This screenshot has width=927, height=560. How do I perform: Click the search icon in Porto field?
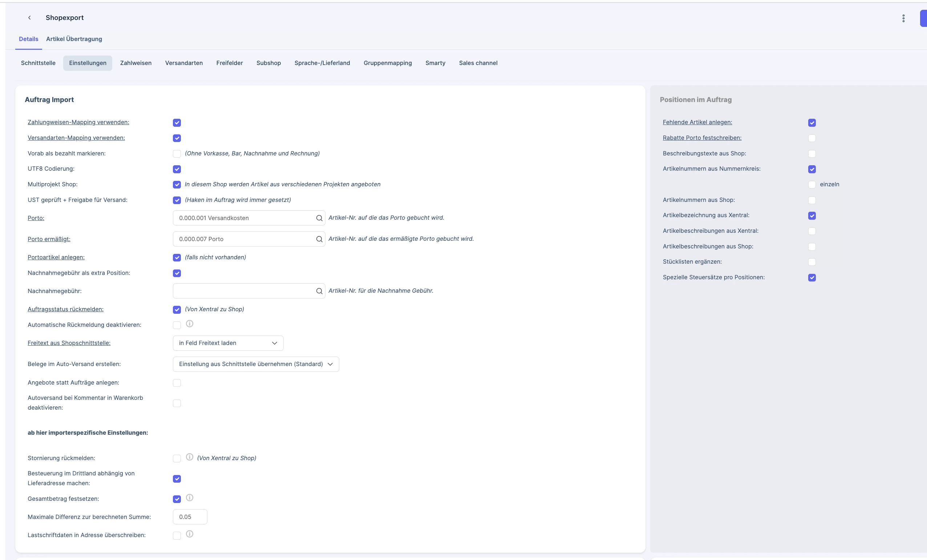tap(319, 218)
